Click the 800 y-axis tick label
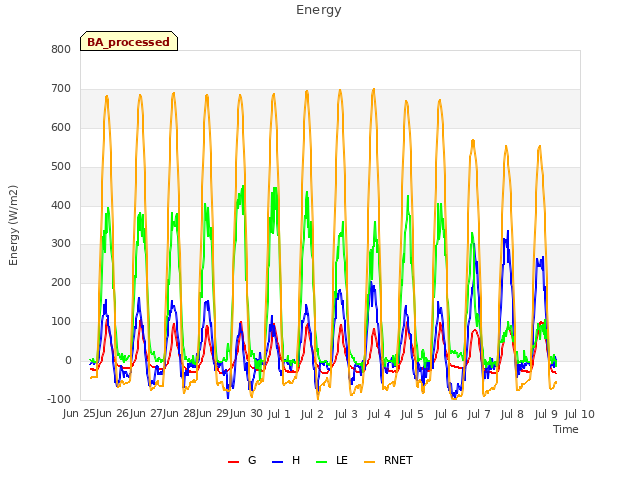The height and width of the screenshot is (480, 640). point(61,49)
